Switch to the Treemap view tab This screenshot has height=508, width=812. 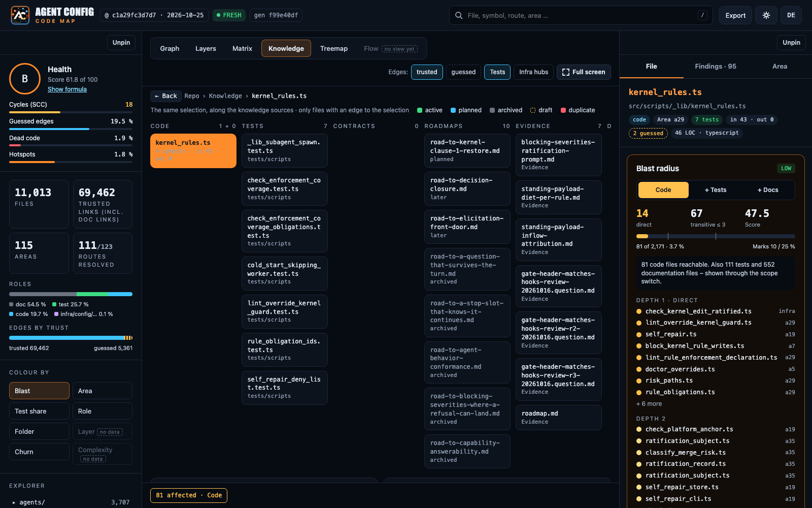pyautogui.click(x=334, y=49)
